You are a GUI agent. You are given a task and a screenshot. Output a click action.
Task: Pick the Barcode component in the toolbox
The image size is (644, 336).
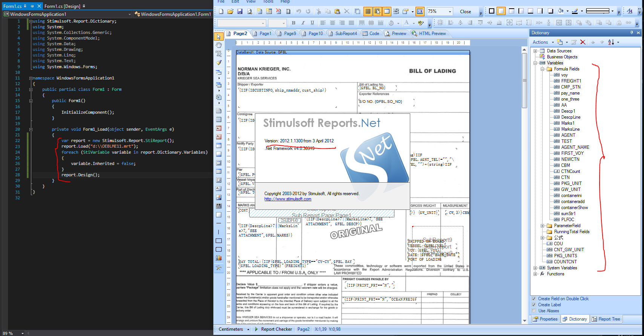tap(219, 206)
